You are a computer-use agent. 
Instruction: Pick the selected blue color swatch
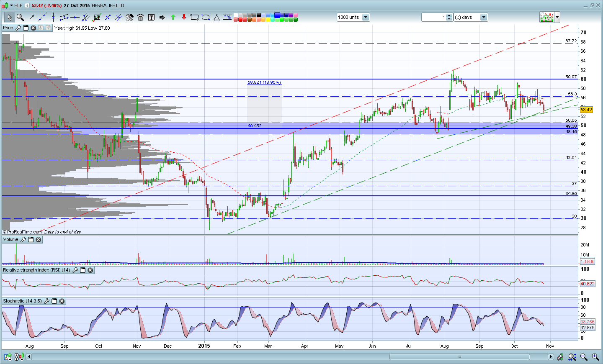(277, 15)
